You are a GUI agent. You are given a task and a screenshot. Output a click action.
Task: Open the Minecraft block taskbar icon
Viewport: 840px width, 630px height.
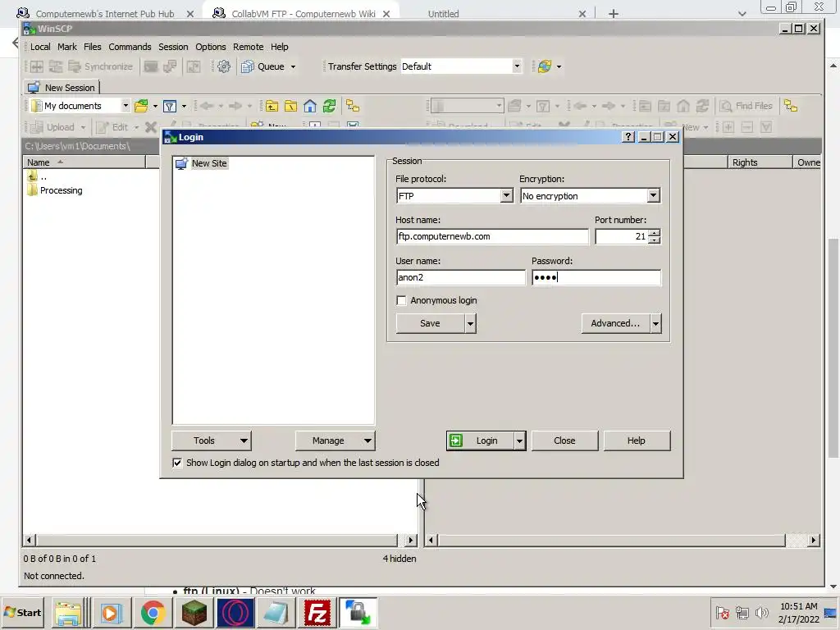[x=194, y=613]
